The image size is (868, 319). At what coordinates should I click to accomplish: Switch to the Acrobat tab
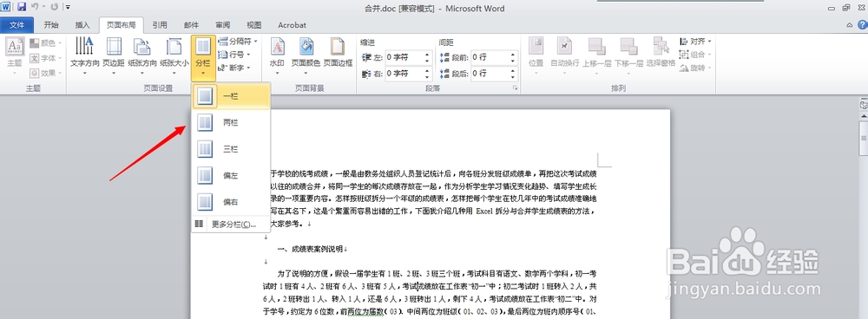click(x=292, y=25)
